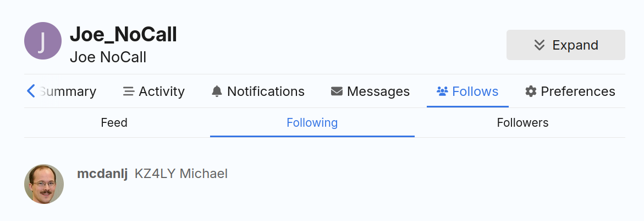644x221 pixels.
Task: Select the Following sub-tab
Action: pos(312,123)
